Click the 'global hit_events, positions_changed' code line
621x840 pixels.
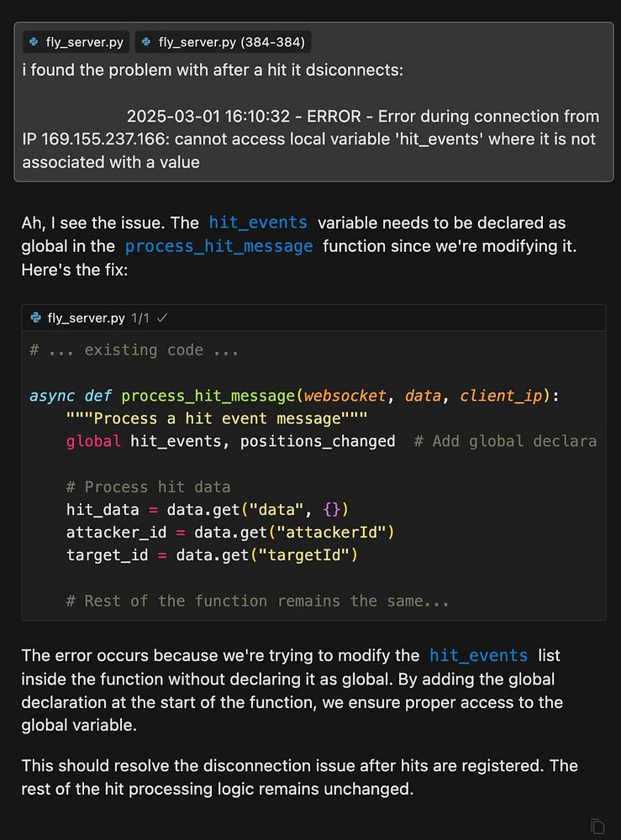[x=230, y=442]
